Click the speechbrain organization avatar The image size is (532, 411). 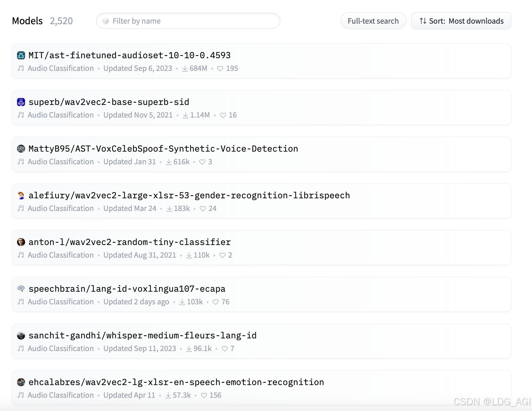click(21, 288)
